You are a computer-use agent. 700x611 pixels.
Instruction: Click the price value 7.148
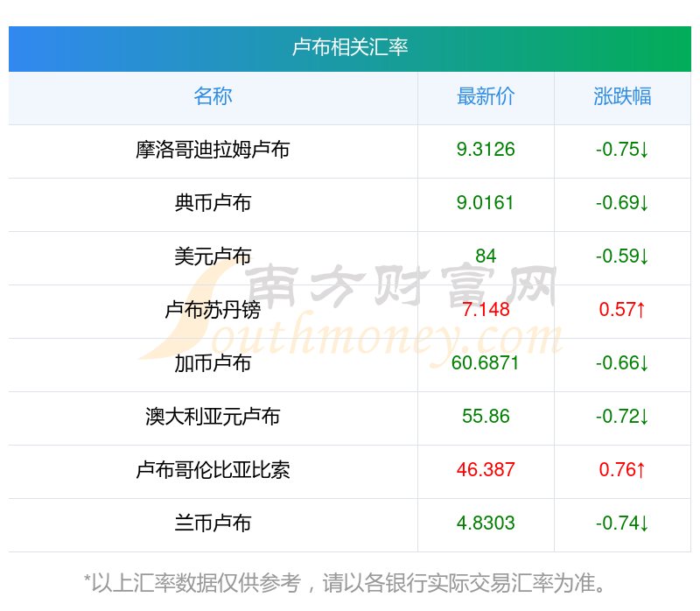tap(486, 310)
